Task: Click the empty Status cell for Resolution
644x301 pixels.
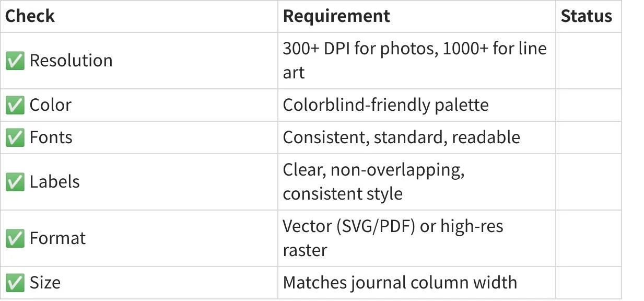Action: [588, 61]
